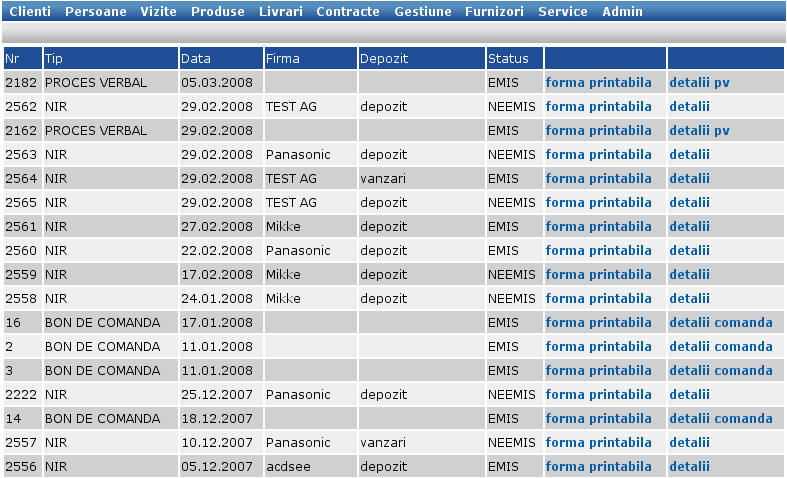Viewport: 787px width, 478px height.
Task: Open the Admin menu
Action: [622, 11]
